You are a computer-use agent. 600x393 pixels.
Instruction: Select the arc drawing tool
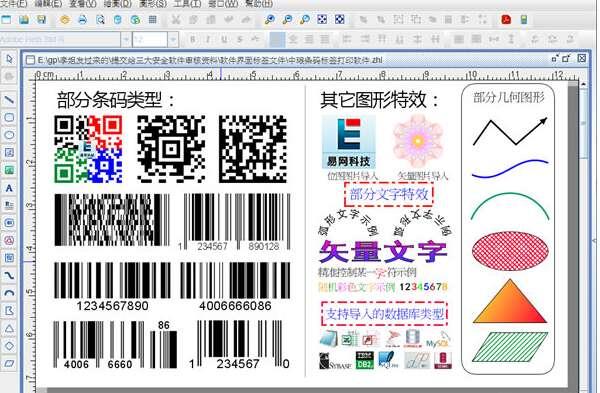[x=9, y=293]
